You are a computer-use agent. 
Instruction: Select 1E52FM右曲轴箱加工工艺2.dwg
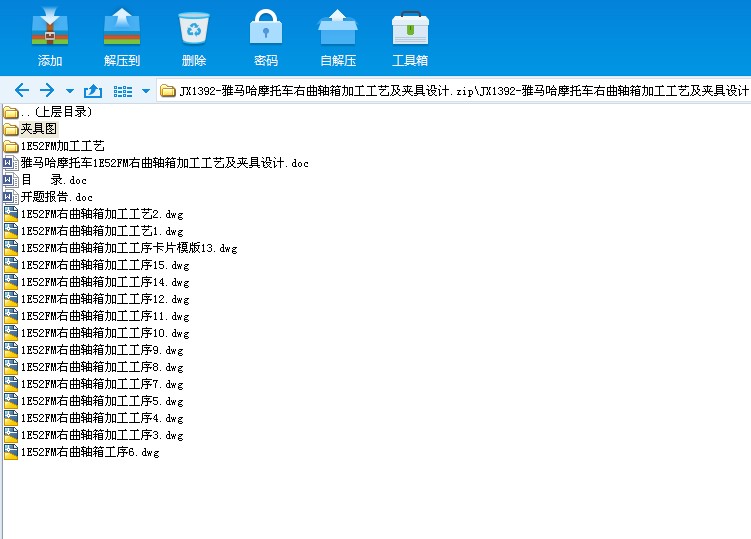click(93, 214)
